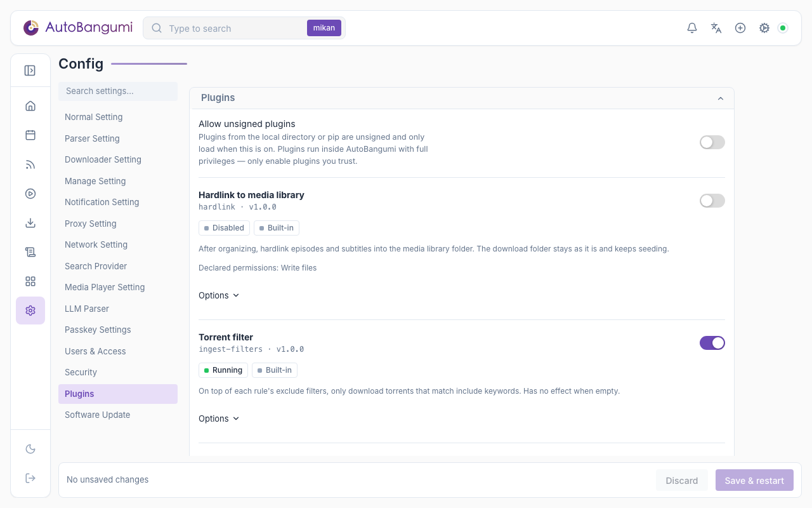Enable the Hardlink to media library switch
The image size is (812, 508).
(x=712, y=201)
